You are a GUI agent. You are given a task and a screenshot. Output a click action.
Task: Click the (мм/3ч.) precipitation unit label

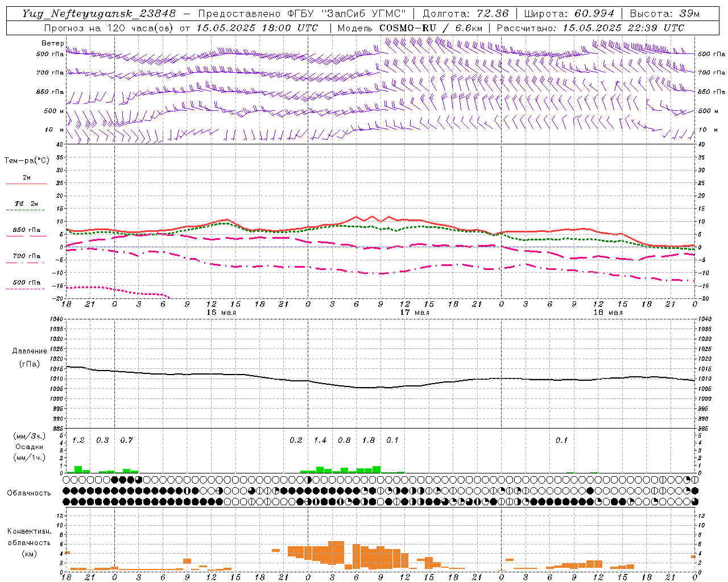pos(29,436)
